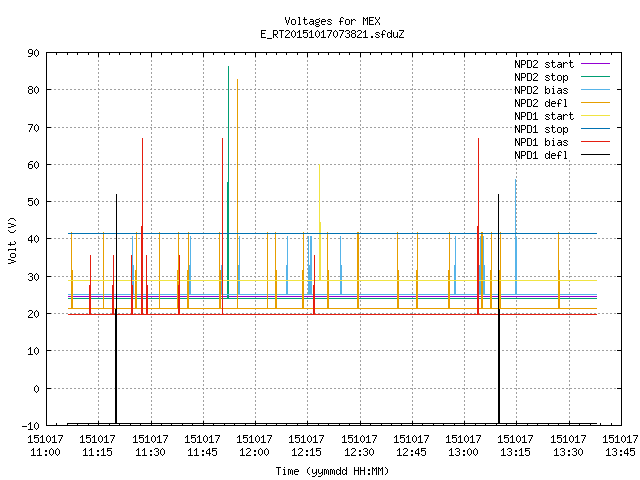This screenshot has height=480, width=640.
Task: Click the green NPD2 stop legend line
Action: click(595, 77)
